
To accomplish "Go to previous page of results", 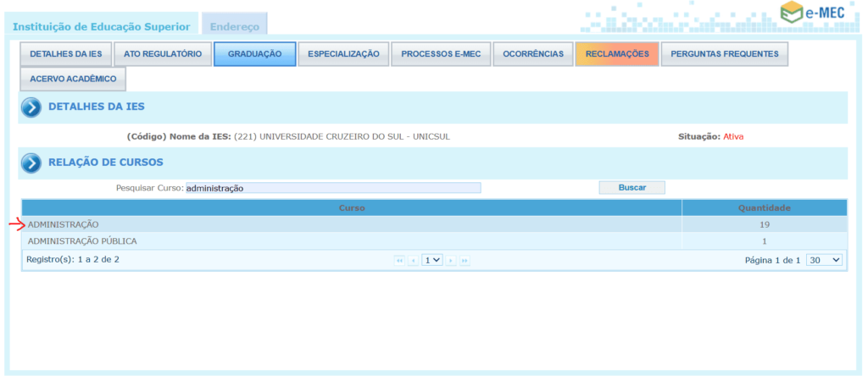I will (413, 260).
